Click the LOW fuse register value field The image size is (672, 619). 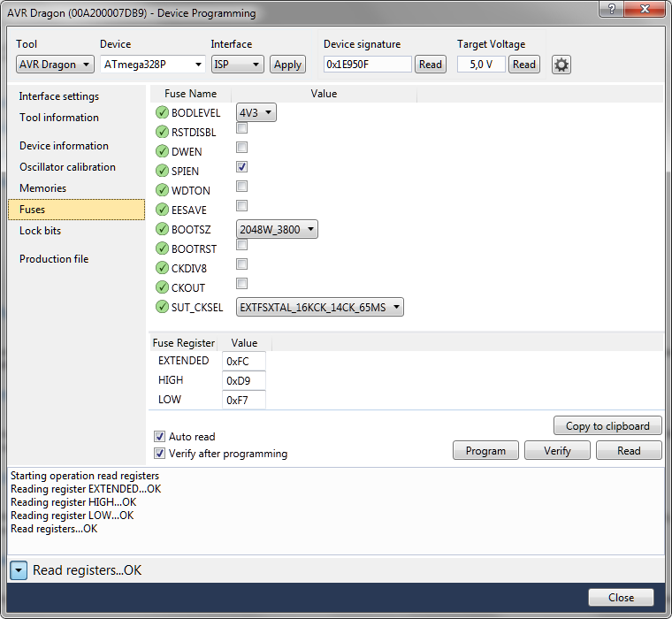(x=243, y=400)
